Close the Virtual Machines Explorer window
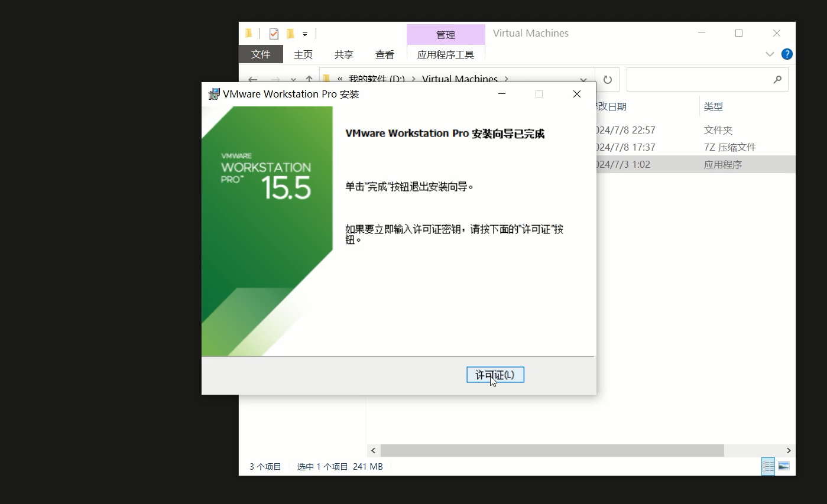The width and height of the screenshot is (827, 504). pos(777,34)
